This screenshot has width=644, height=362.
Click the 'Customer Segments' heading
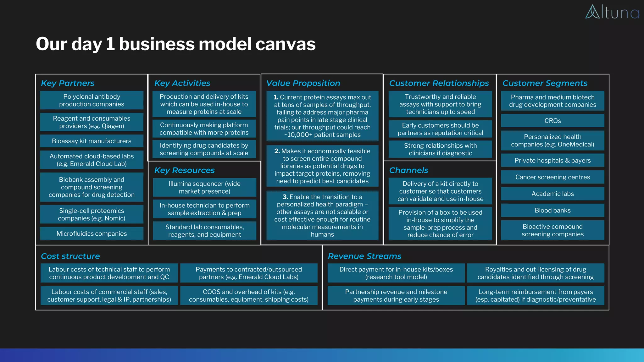[x=545, y=83]
